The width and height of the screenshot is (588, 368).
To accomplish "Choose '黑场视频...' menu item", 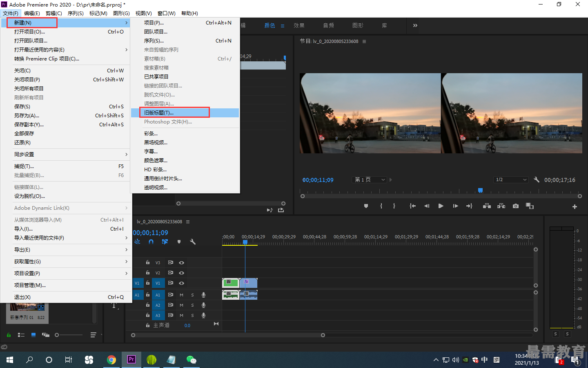I will pyautogui.click(x=185, y=142).
